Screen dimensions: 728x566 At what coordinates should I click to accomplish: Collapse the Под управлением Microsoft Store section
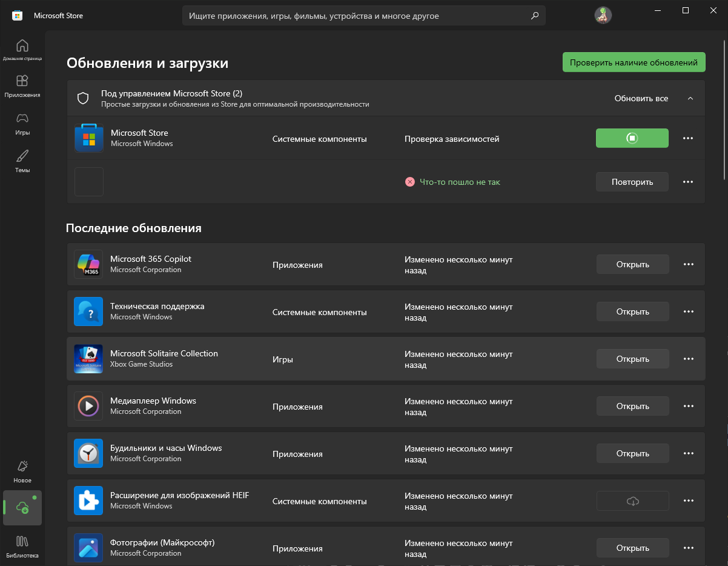690,98
